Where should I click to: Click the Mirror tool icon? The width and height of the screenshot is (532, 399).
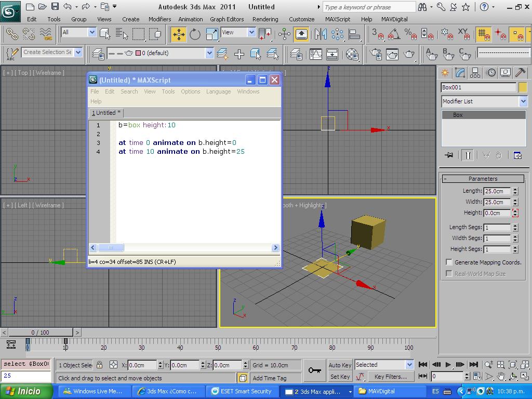(x=321, y=34)
